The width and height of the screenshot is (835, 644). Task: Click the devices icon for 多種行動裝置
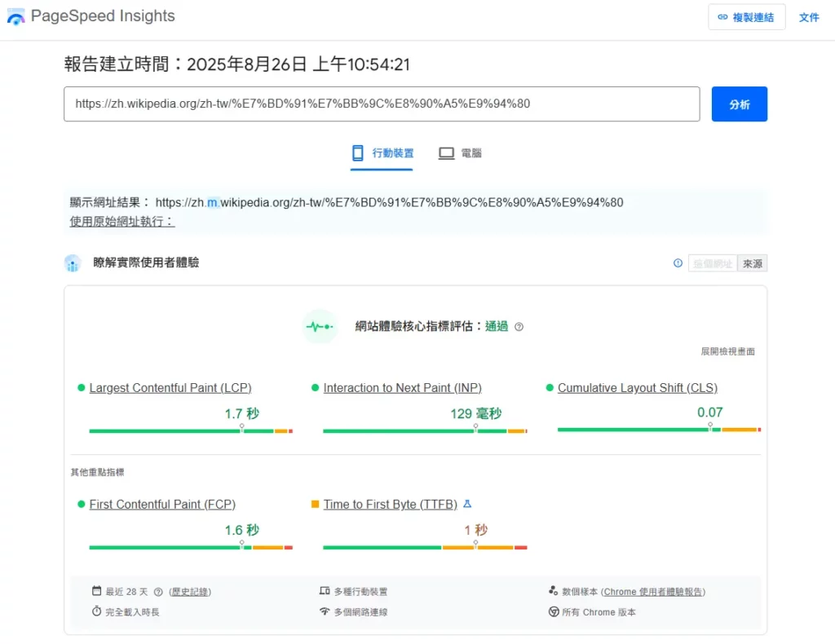pos(325,591)
